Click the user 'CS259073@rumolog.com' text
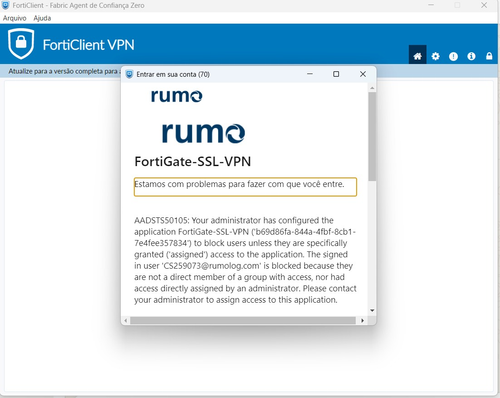The image size is (500, 398). tap(211, 266)
